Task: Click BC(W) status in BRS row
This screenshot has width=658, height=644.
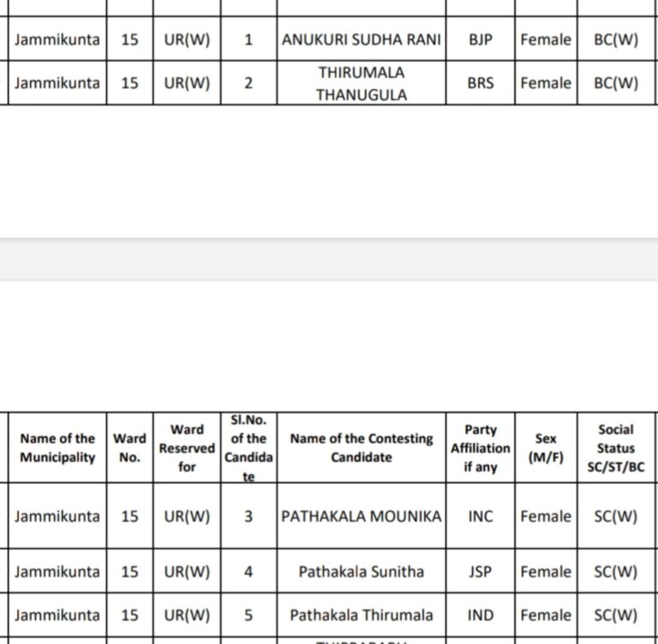Action: click(x=616, y=83)
